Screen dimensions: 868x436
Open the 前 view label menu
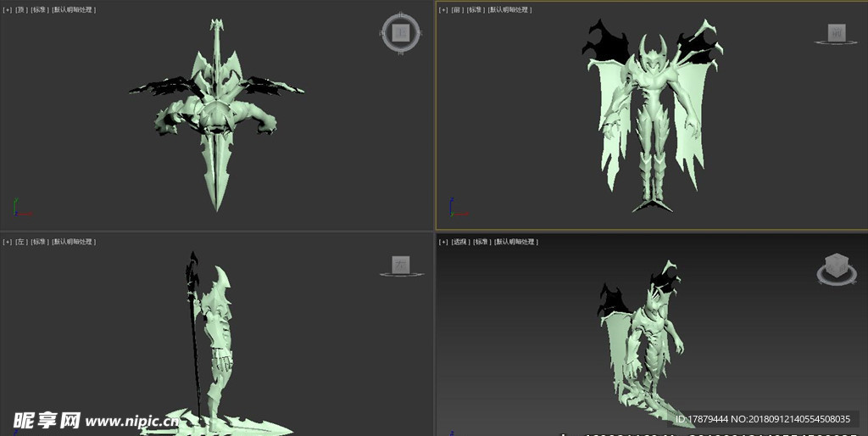coord(458,10)
